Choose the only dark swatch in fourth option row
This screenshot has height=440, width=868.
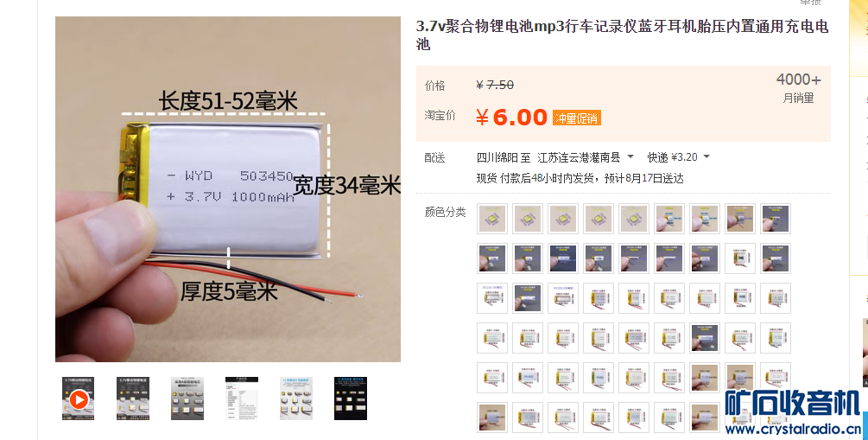(x=705, y=338)
